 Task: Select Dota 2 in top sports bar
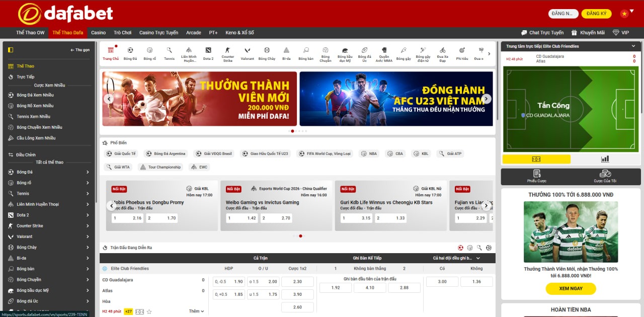click(x=208, y=53)
